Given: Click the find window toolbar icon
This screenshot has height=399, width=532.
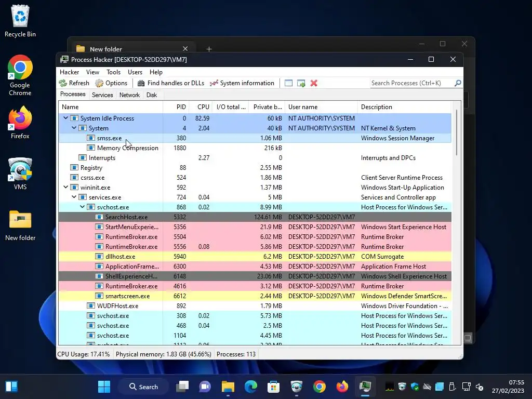Looking at the screenshot, I should coord(288,83).
